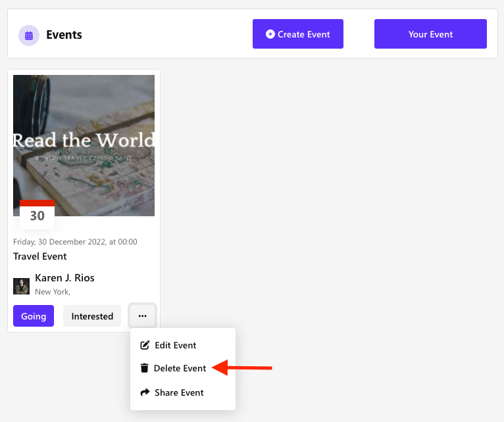Visit Karen J. Rios's profile name link
Screen dimensions: 504x422
[64, 278]
